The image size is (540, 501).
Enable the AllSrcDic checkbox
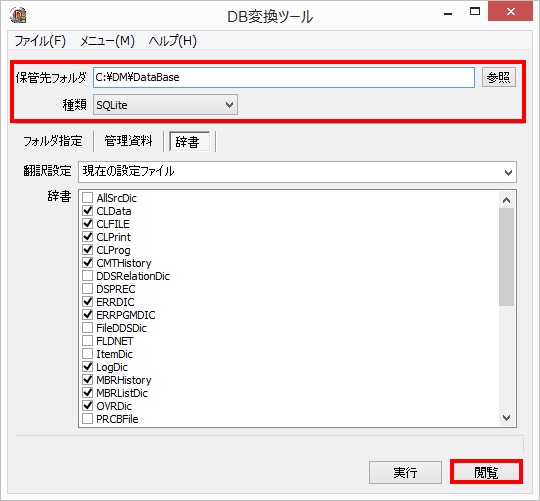[x=87, y=198]
